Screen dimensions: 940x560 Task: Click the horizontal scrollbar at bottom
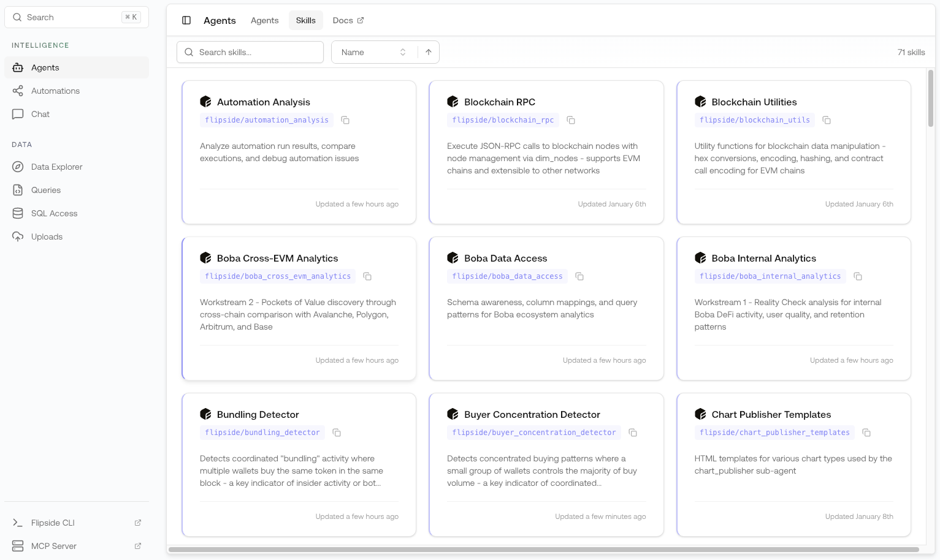(x=543, y=550)
